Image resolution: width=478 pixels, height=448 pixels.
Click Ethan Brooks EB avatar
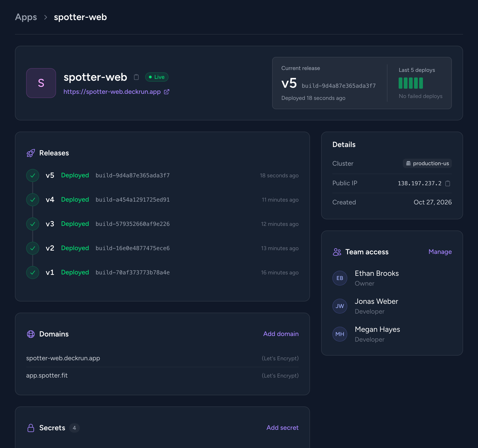[x=340, y=278]
